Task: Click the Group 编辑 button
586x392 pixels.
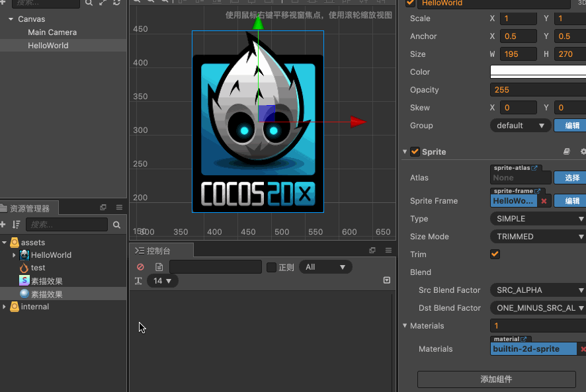Action: coord(570,126)
